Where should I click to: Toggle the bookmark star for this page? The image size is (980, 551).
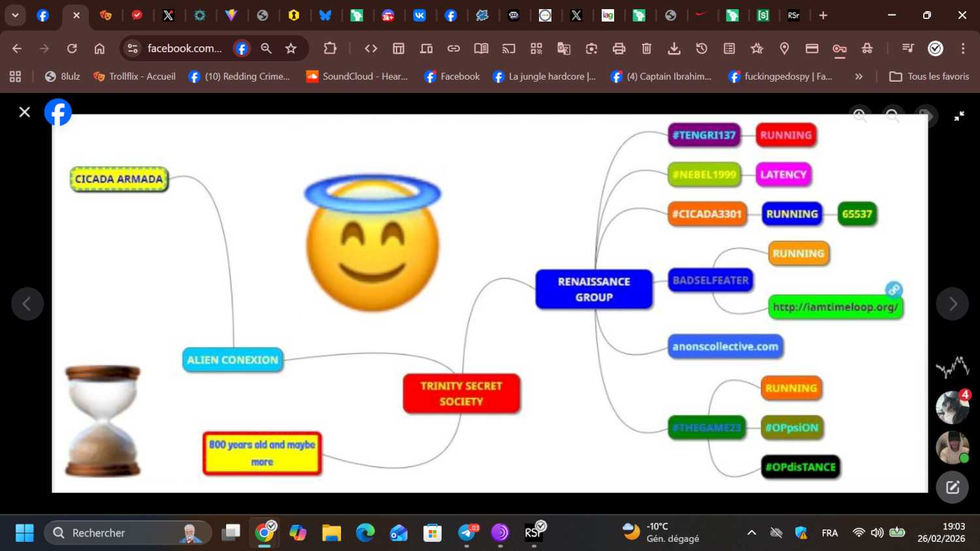[291, 48]
